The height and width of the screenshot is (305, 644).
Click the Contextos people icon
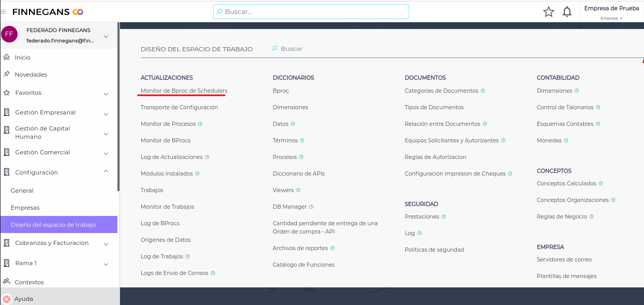pyautogui.click(x=6, y=282)
